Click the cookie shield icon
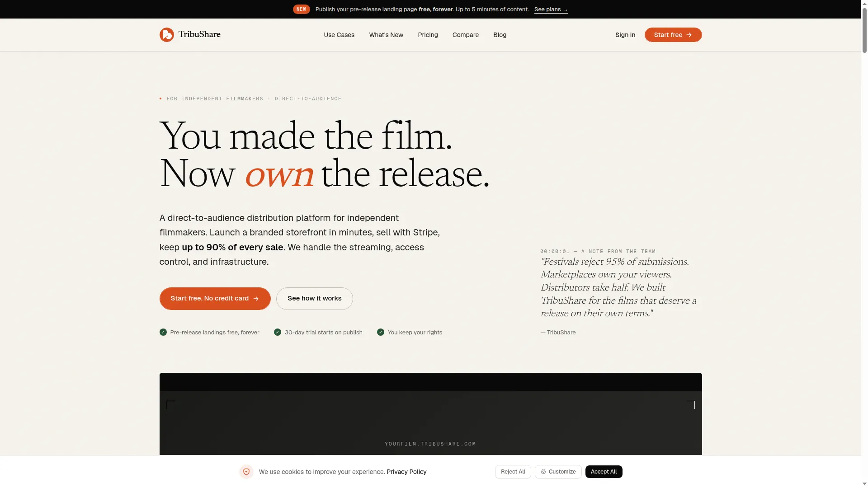The height and width of the screenshot is (488, 868). coord(246,472)
